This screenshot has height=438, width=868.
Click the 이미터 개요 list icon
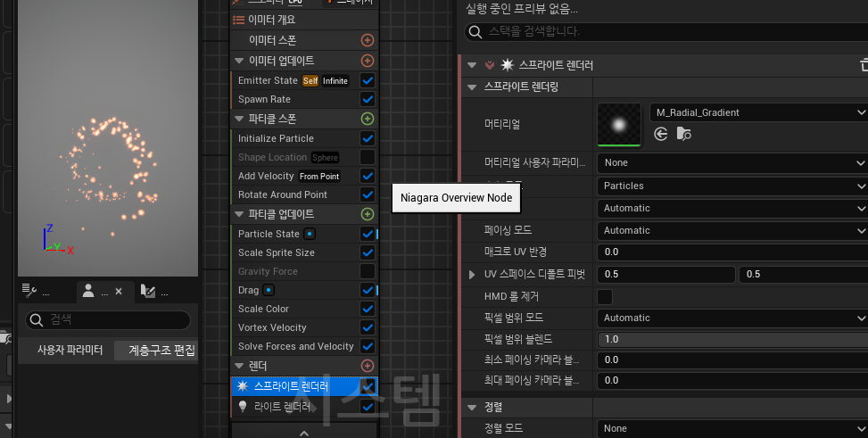pos(238,20)
